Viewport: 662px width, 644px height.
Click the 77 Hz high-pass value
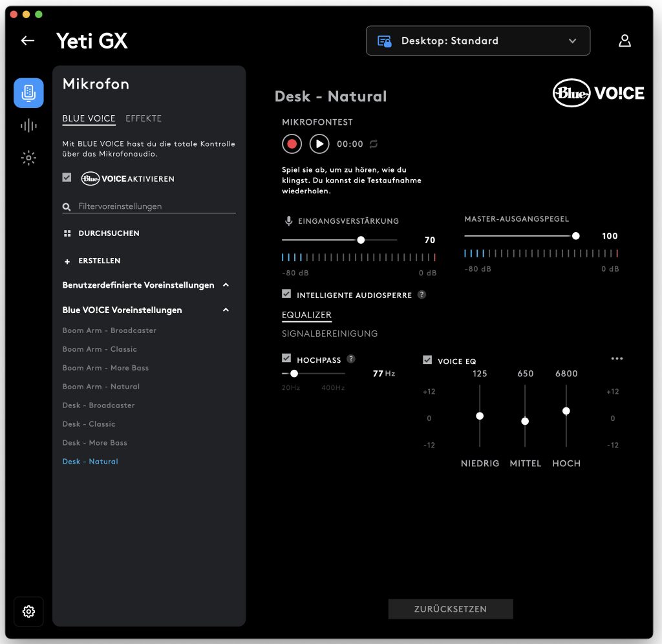coord(384,374)
